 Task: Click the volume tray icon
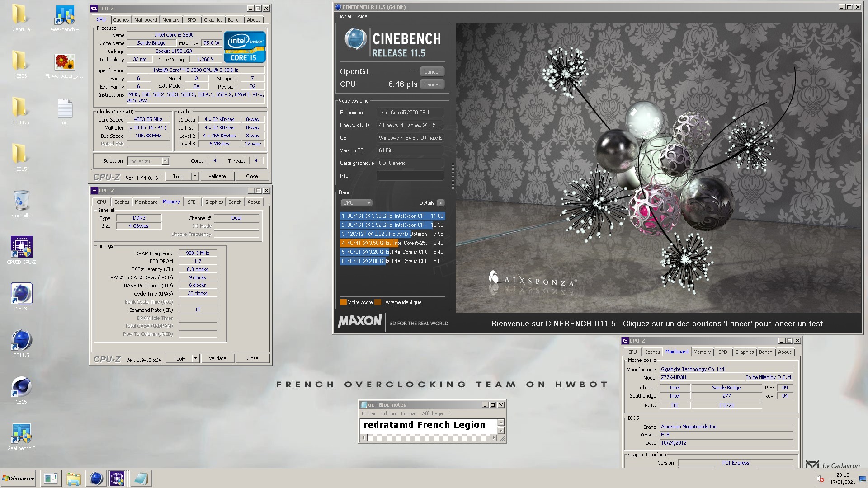(820, 479)
